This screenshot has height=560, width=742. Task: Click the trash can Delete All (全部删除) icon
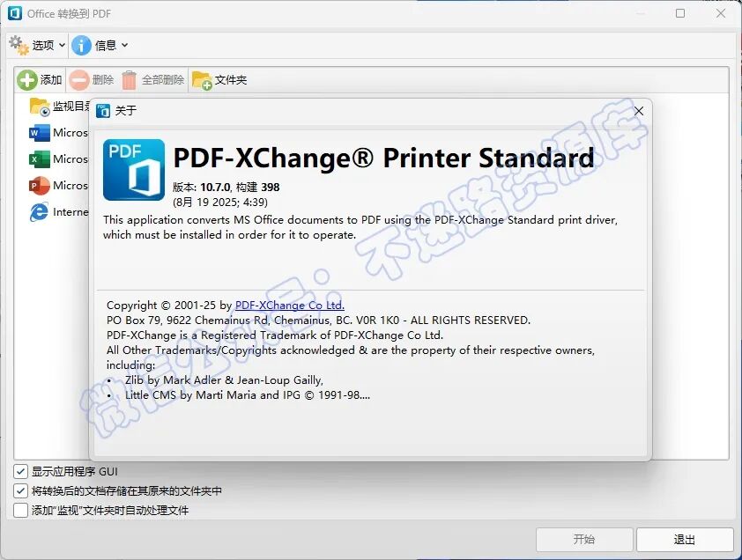[x=129, y=80]
